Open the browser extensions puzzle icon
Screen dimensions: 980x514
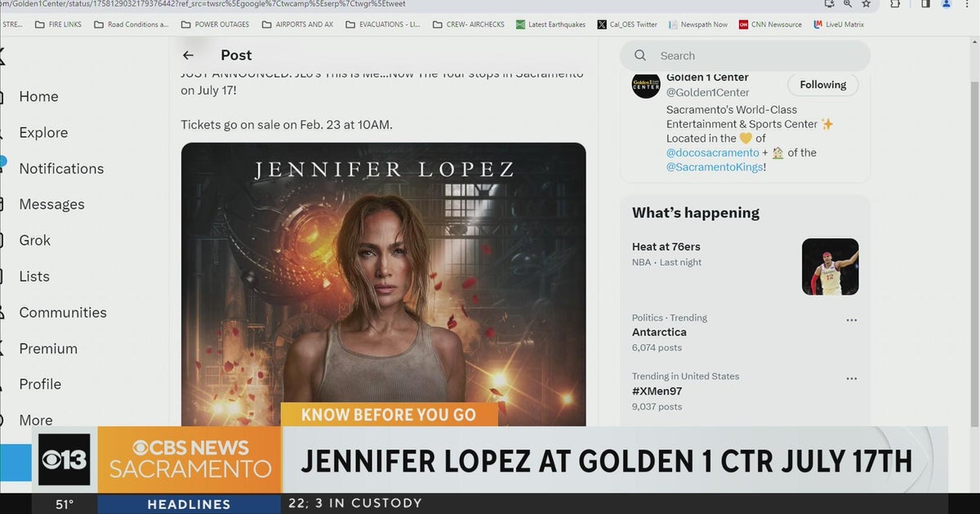tap(894, 4)
